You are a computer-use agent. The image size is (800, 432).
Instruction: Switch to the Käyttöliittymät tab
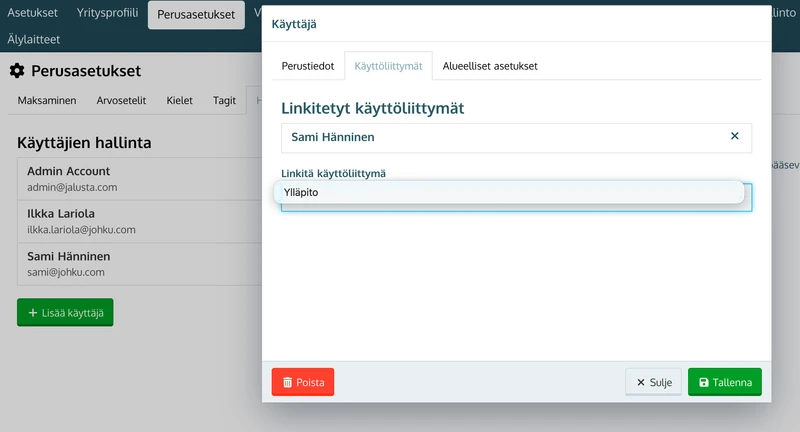[388, 66]
